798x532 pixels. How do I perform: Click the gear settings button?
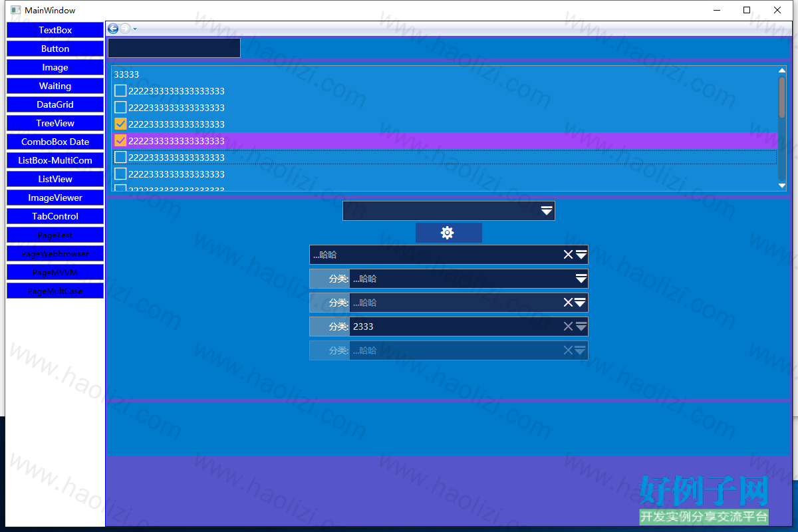point(448,233)
